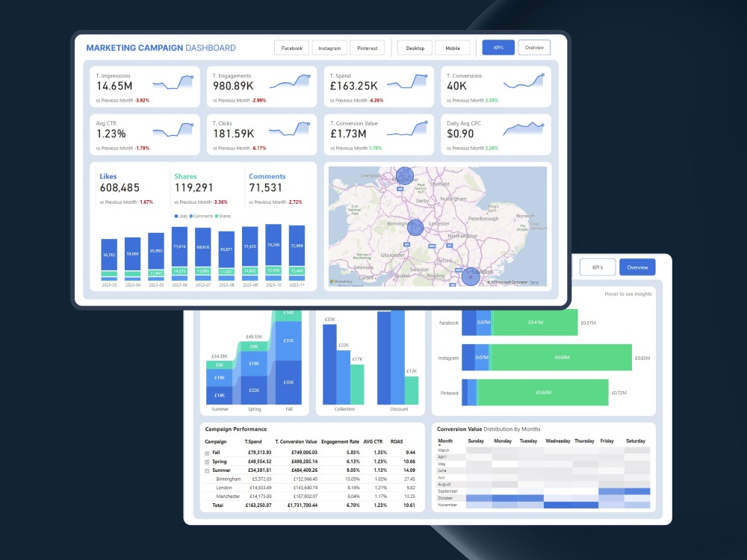747x560 pixels.
Task: Collapse the Summer campaign row
Action: [207, 470]
